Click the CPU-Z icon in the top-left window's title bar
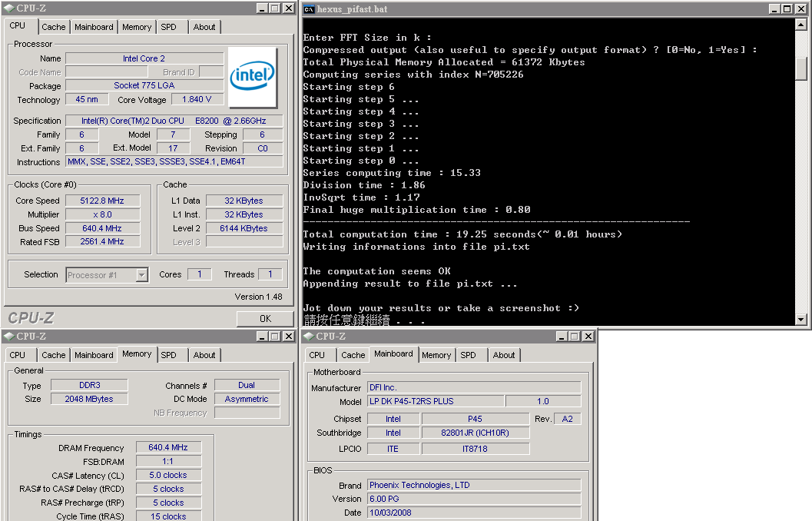 point(8,8)
